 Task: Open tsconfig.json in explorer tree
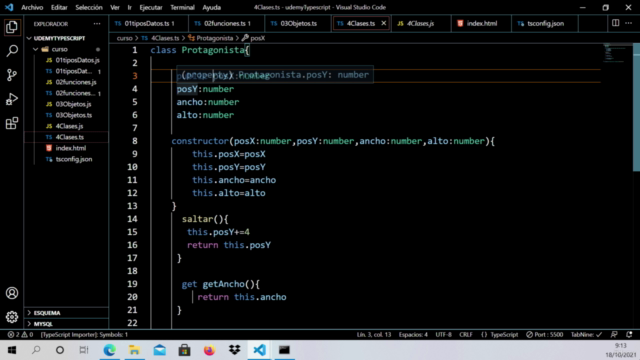[73, 159]
